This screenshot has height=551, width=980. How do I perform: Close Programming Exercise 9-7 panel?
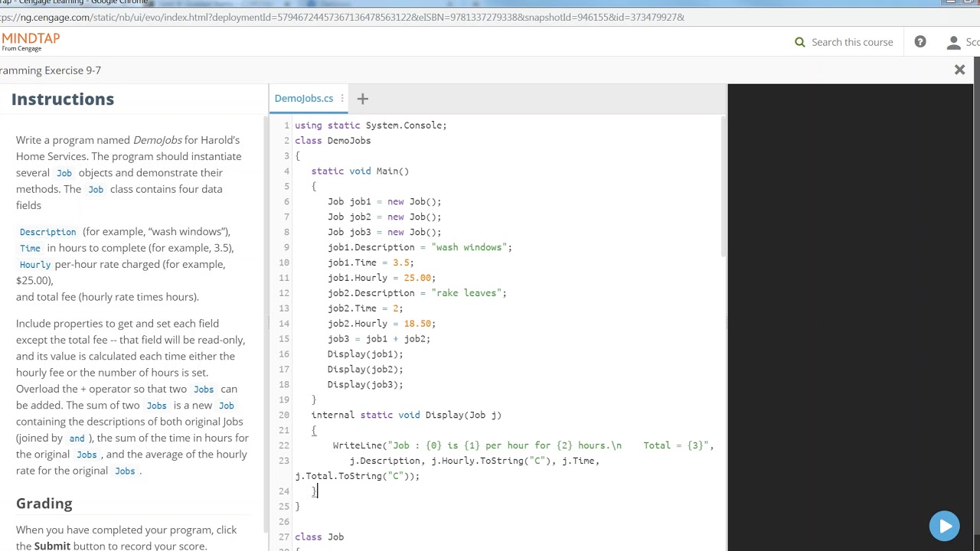tap(959, 70)
